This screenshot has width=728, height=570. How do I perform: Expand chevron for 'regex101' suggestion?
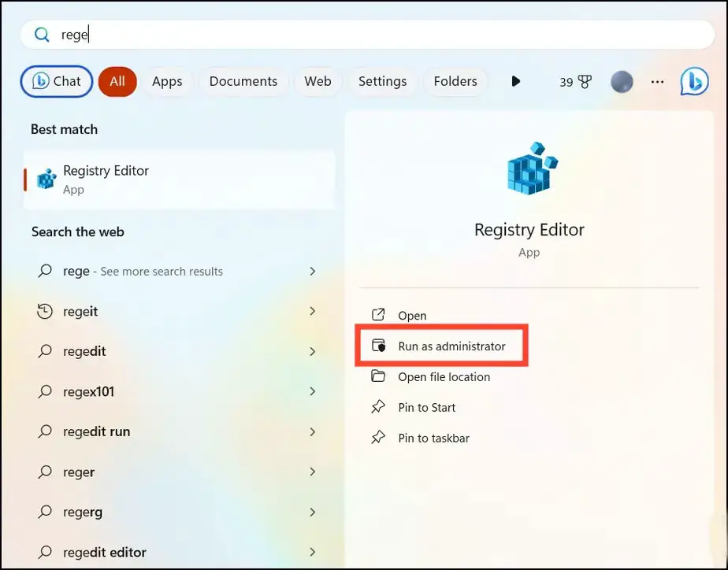coord(313,391)
